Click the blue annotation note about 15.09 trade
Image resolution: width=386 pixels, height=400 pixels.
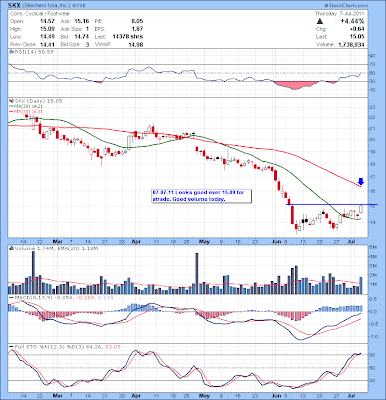(x=201, y=196)
